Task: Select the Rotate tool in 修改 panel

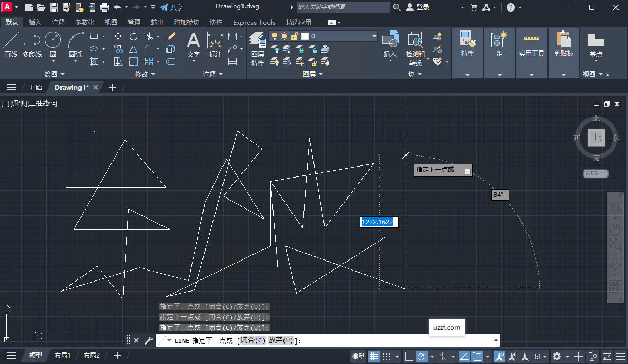Action: (x=133, y=36)
